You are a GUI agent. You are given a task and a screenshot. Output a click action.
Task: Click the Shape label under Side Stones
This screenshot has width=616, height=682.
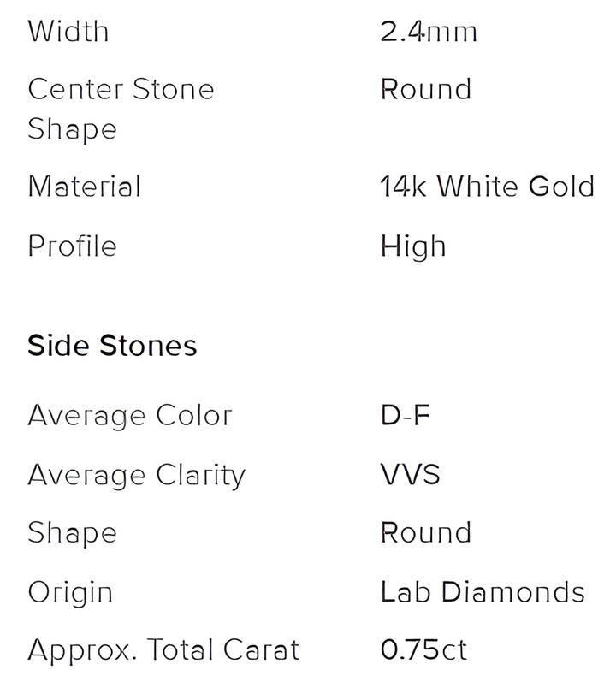(72, 532)
